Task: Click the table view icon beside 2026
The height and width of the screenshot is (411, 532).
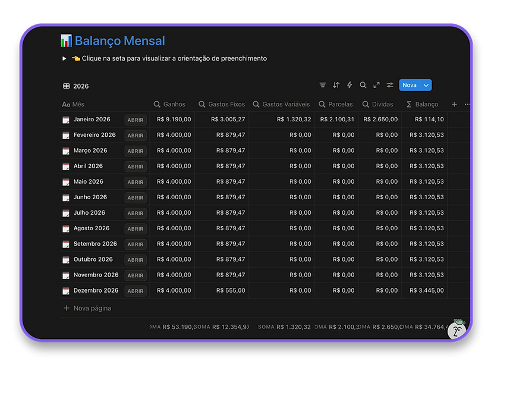Action: pos(66,86)
